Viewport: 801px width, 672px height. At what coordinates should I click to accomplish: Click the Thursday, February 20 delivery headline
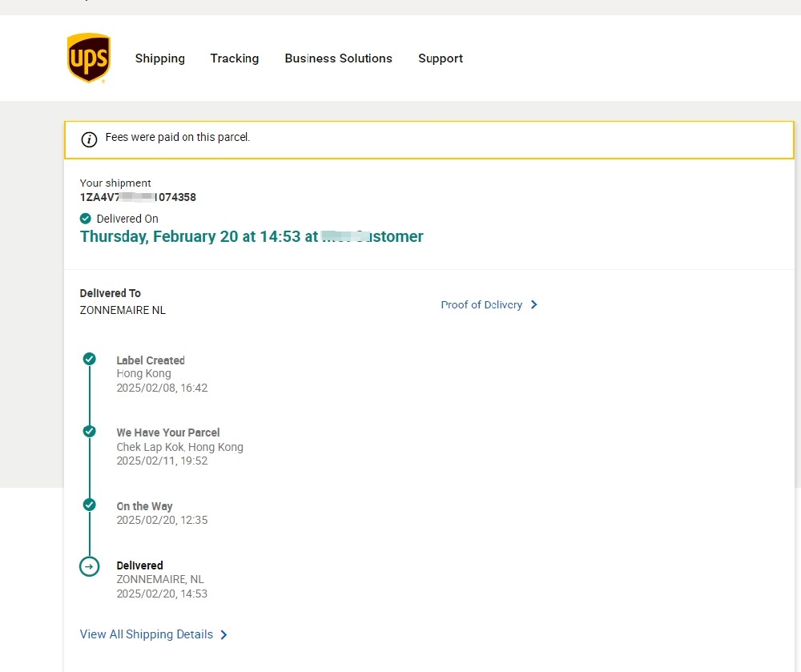[252, 236]
